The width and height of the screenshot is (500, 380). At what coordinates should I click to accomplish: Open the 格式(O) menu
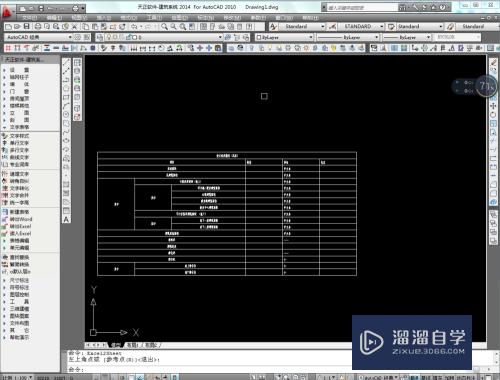(x=129, y=18)
